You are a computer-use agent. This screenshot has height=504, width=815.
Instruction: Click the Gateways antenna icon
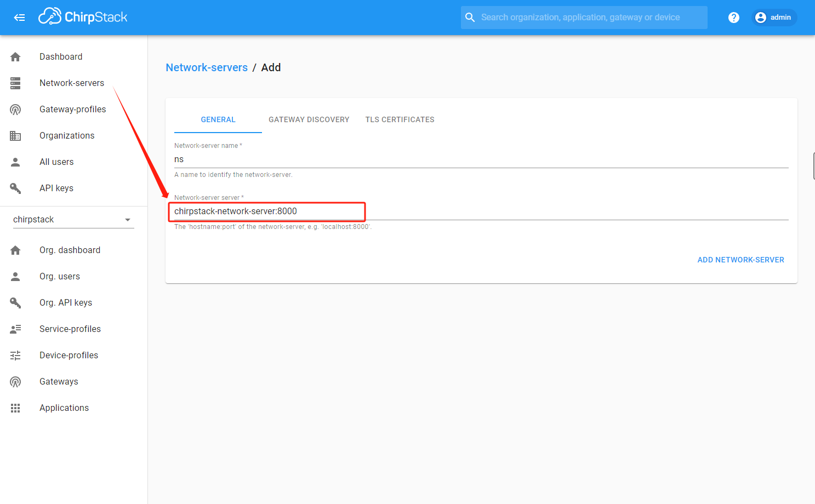(15, 382)
